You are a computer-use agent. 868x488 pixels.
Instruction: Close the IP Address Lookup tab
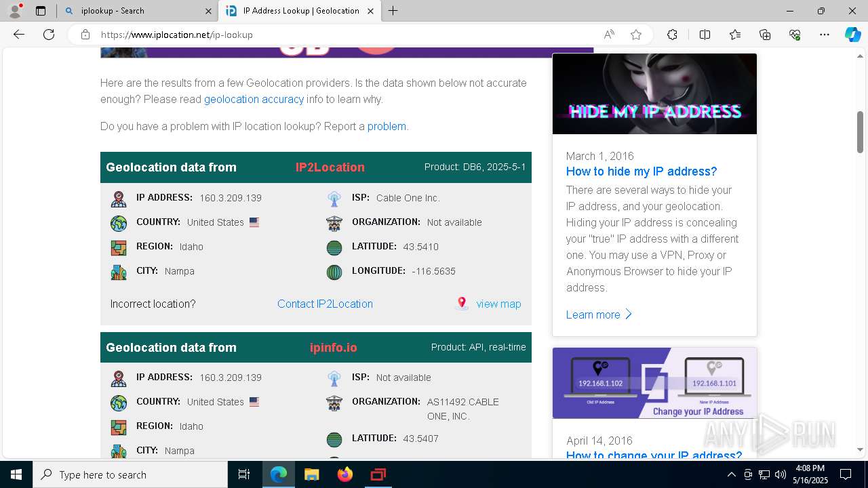370,11
